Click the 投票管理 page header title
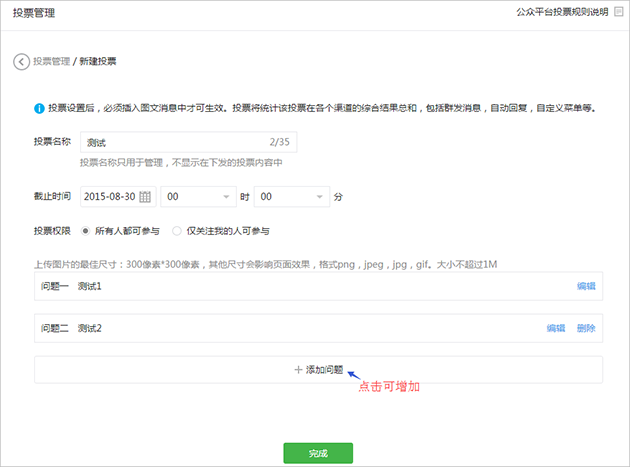 click(x=34, y=13)
